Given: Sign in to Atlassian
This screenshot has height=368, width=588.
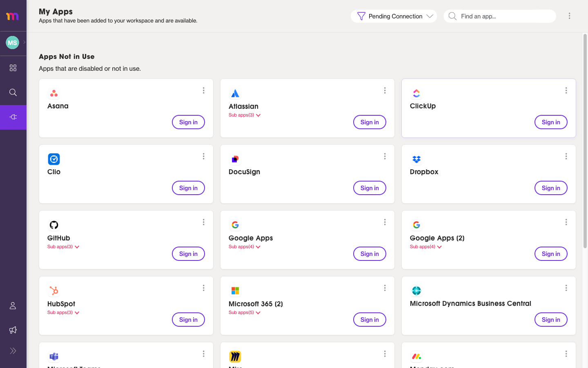Looking at the screenshot, I should click(370, 122).
